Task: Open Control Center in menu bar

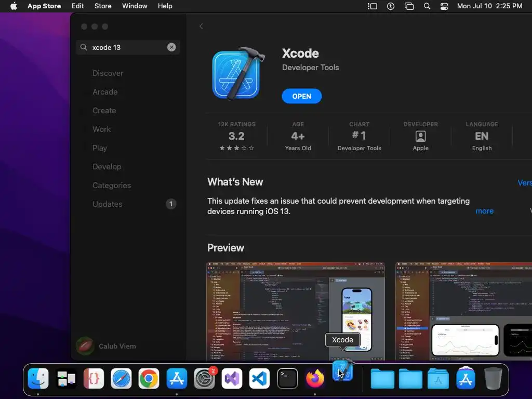Action: point(444,6)
